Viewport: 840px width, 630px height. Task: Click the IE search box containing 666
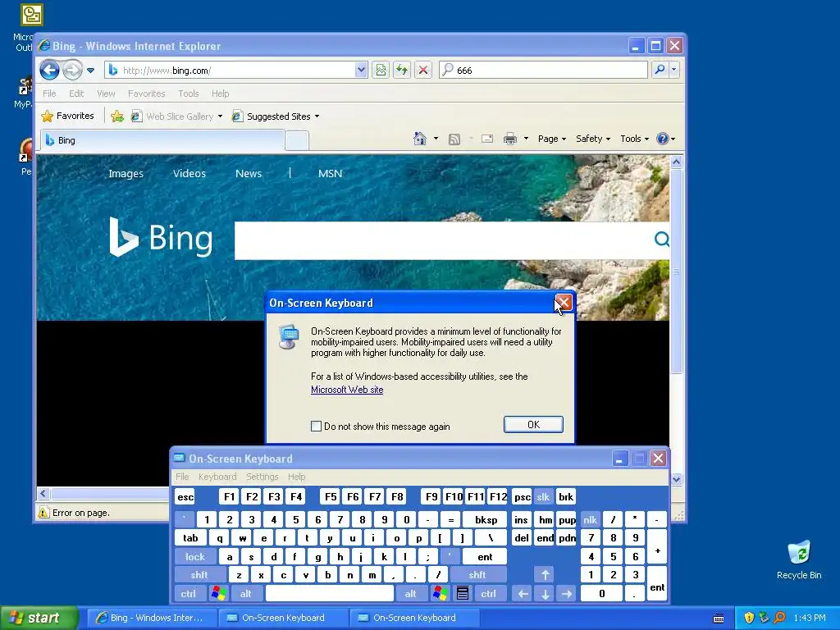point(543,71)
